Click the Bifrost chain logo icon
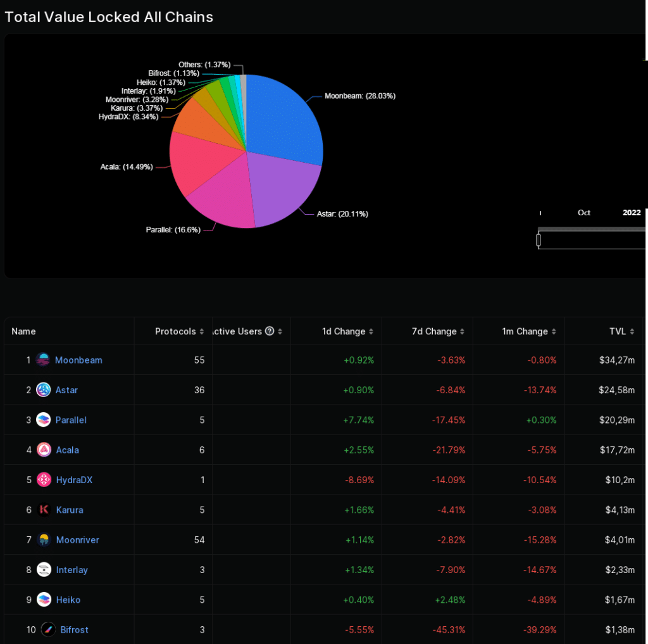Screen dimensions: 648x644 (x=48, y=629)
